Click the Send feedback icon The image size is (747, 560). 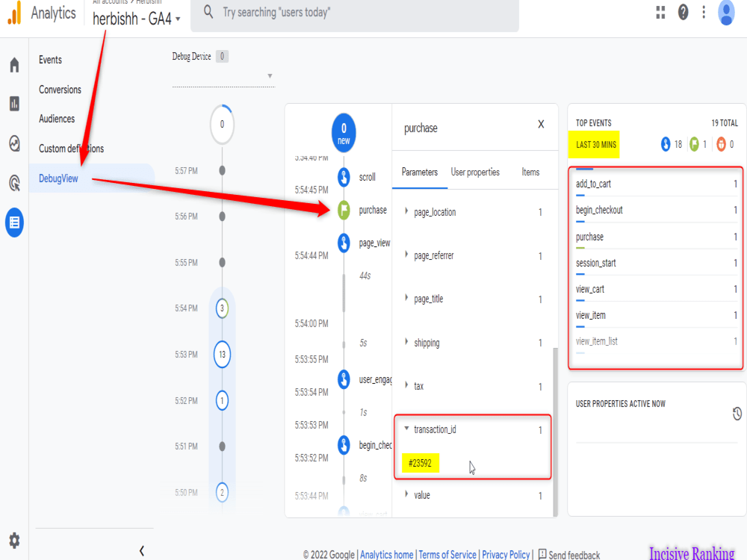click(x=542, y=554)
